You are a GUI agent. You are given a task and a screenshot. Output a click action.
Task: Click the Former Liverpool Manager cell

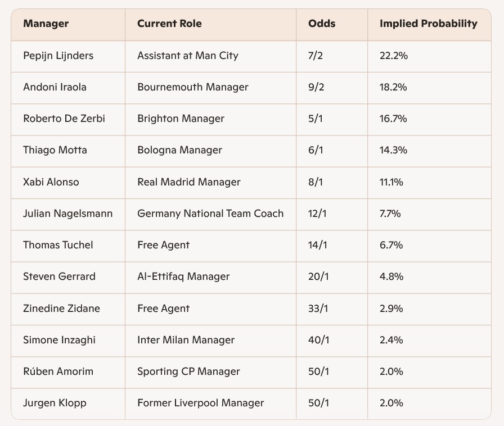200,403
